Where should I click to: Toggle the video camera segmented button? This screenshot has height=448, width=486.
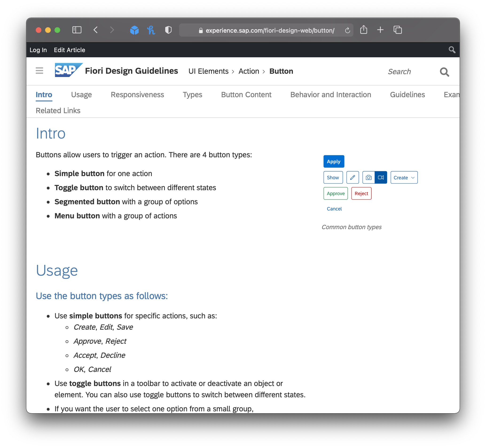click(x=381, y=177)
